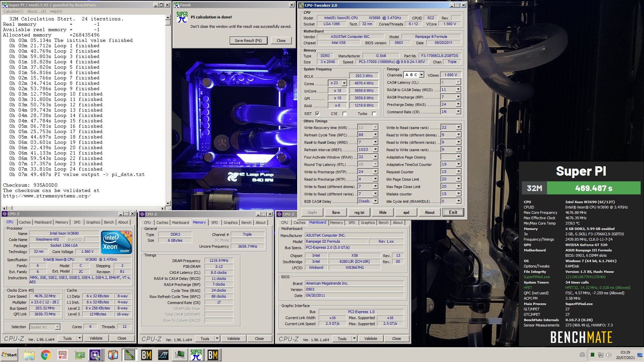Open Graphics tab in the left CPU-Z window

click(93, 222)
